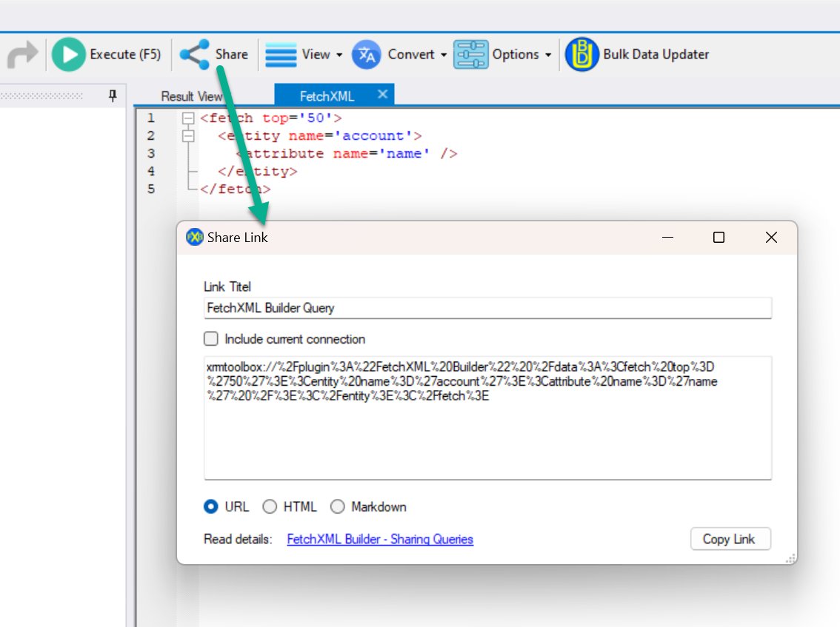Close the FetchXML tab with X
This screenshot has height=627, width=840.
coord(382,94)
